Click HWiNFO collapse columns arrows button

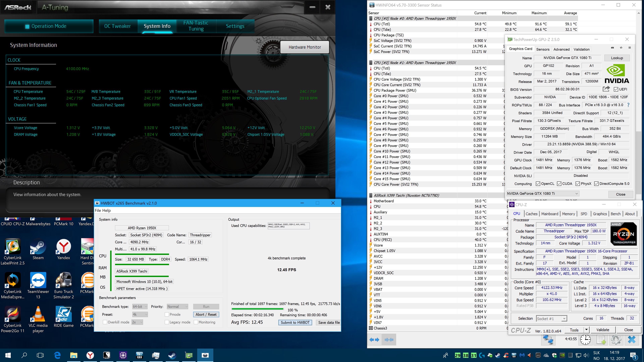tap(389, 340)
